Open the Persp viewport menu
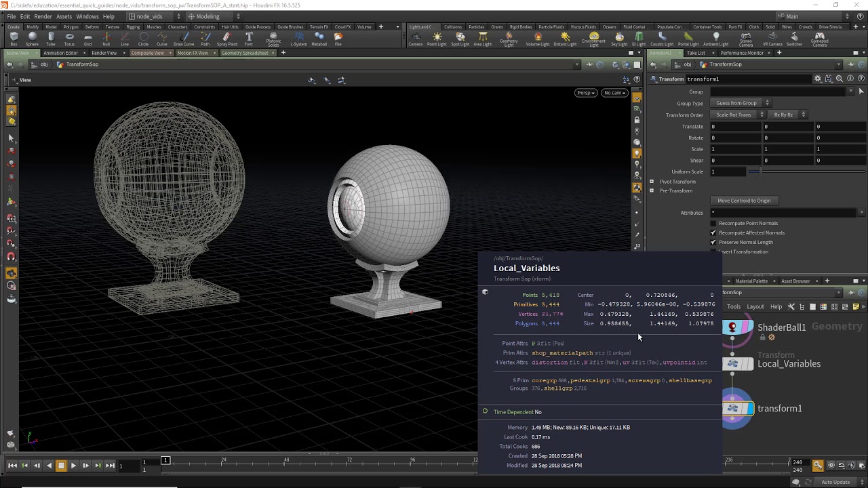 coord(586,93)
